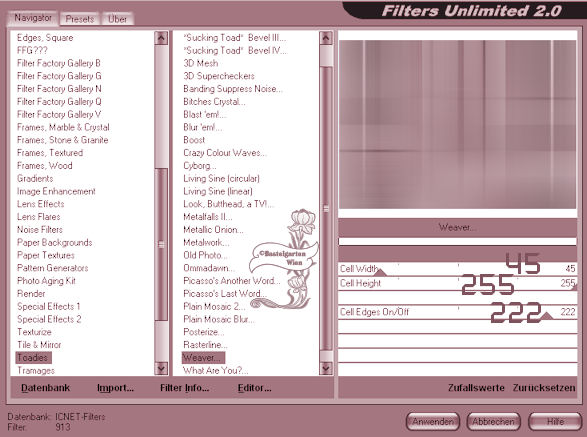Click the filter list scroll-down arrow
This screenshot has height=437, width=587.
click(x=326, y=368)
